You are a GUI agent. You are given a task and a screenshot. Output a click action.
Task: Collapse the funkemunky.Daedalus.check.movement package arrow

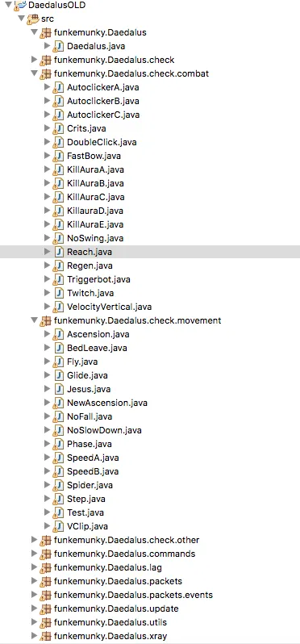point(34,320)
